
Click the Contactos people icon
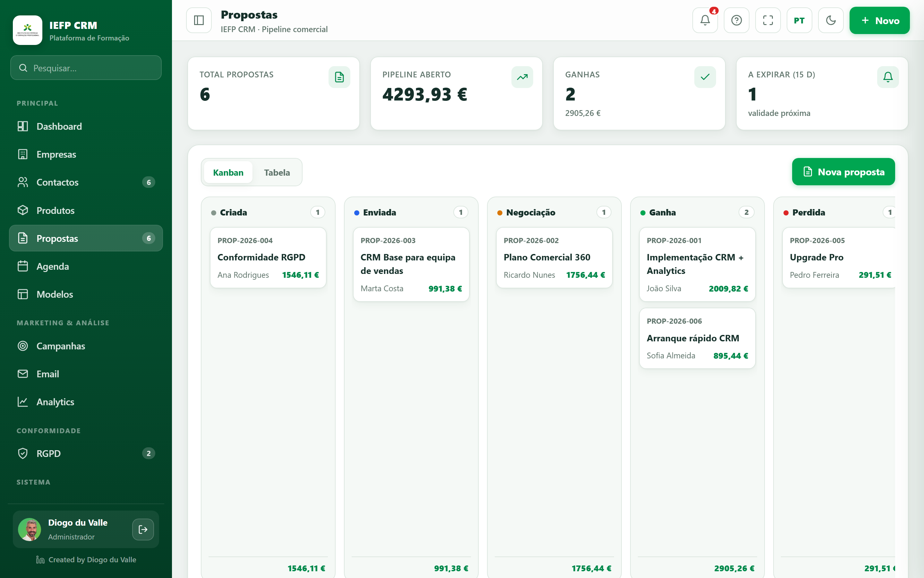click(x=23, y=182)
